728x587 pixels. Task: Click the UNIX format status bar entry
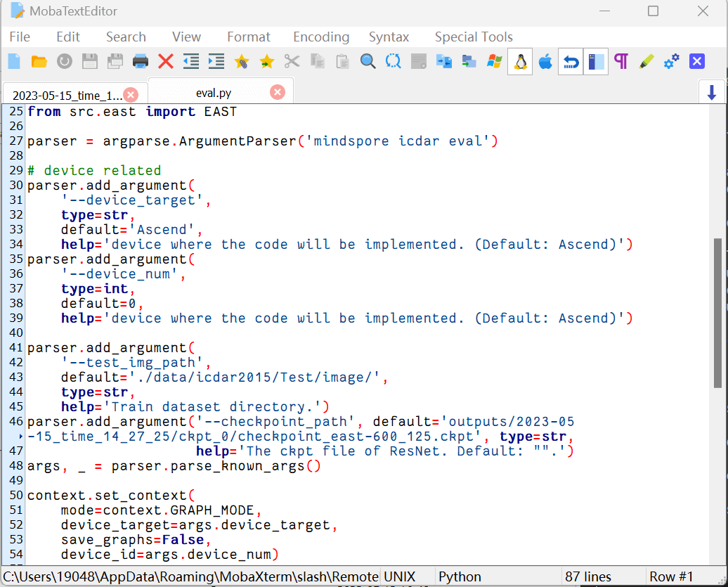[x=400, y=576]
